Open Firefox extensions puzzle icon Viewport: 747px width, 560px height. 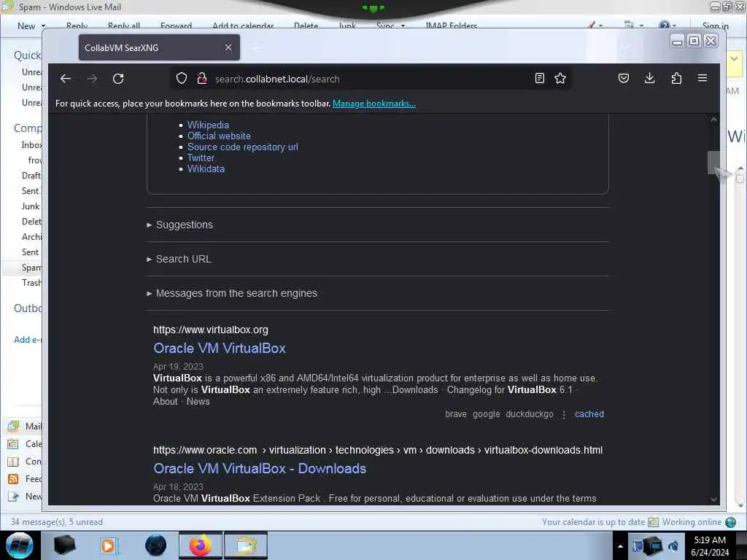pyautogui.click(x=676, y=79)
